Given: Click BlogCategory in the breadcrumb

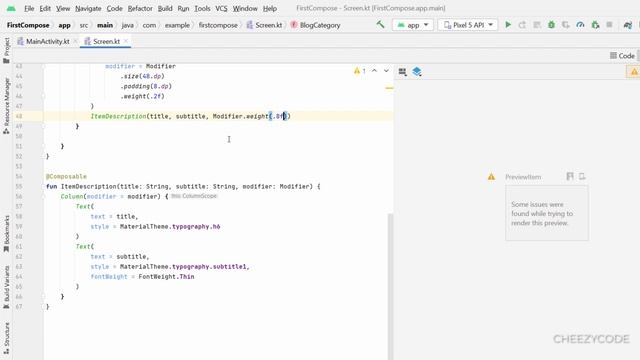Looking at the screenshot, I should click(316, 25).
